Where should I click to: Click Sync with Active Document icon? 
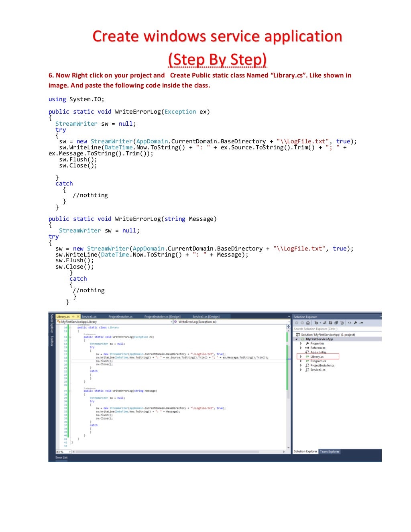[x=325, y=323]
